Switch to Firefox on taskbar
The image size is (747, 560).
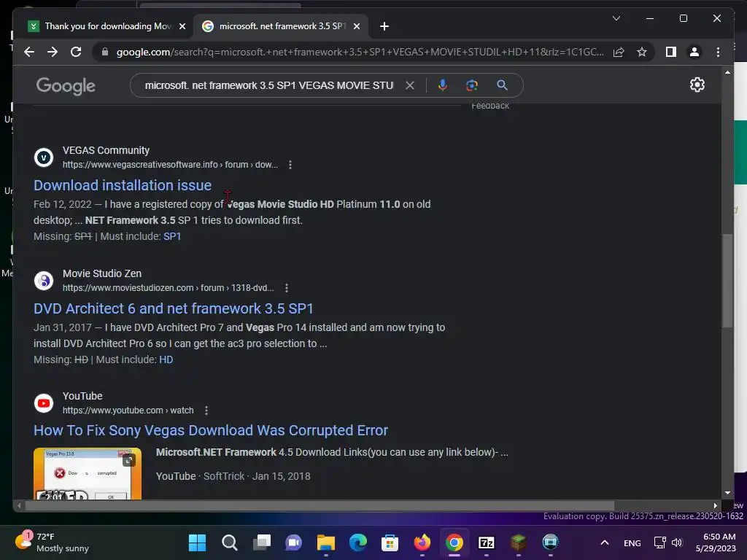pyautogui.click(x=422, y=542)
